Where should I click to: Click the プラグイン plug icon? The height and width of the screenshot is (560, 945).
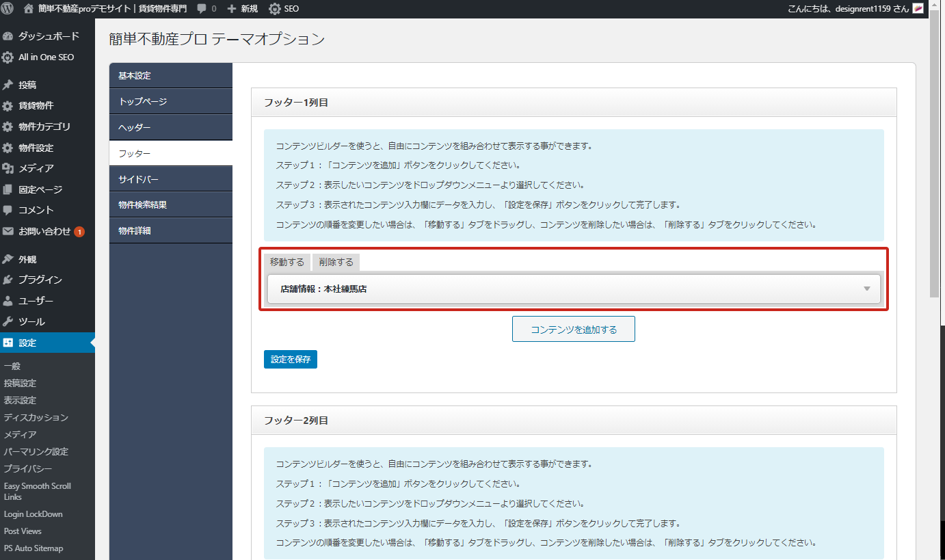8,280
